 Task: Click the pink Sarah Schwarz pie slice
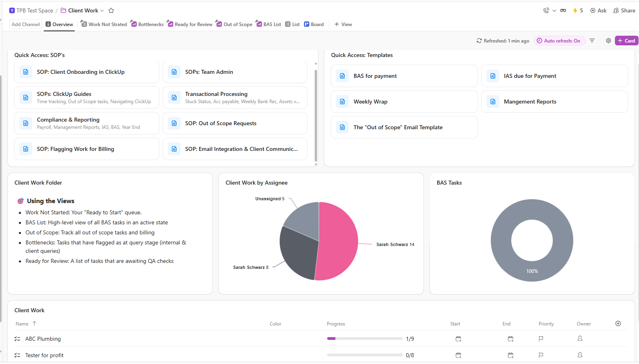click(339, 241)
